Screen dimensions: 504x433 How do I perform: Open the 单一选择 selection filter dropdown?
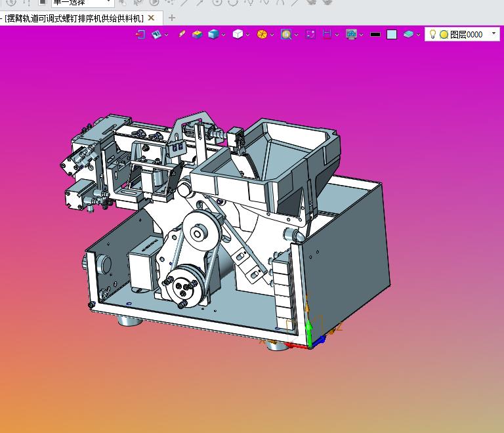[83, 3]
